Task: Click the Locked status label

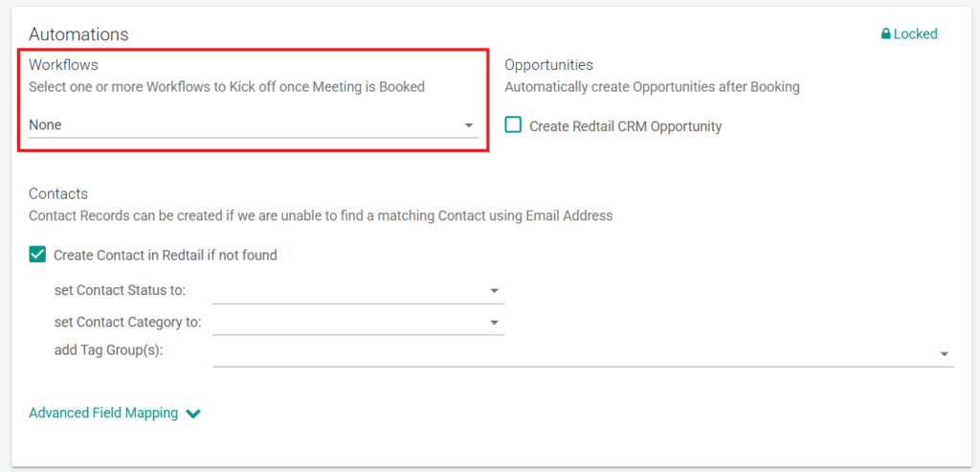Action: (915, 34)
